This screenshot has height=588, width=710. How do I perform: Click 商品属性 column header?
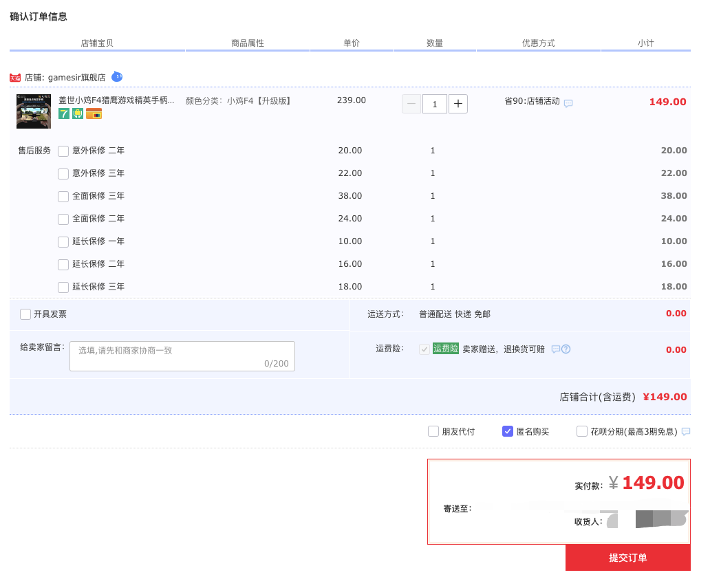click(x=247, y=43)
